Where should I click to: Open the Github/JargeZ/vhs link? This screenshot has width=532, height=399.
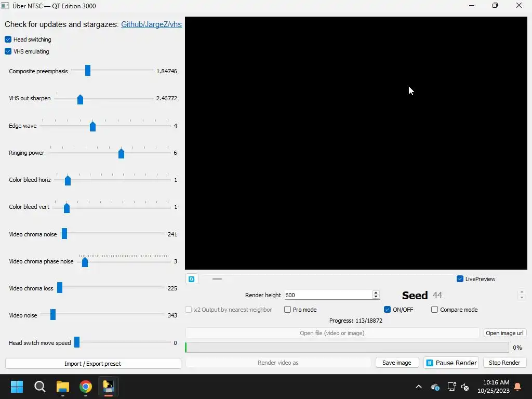[x=151, y=24]
